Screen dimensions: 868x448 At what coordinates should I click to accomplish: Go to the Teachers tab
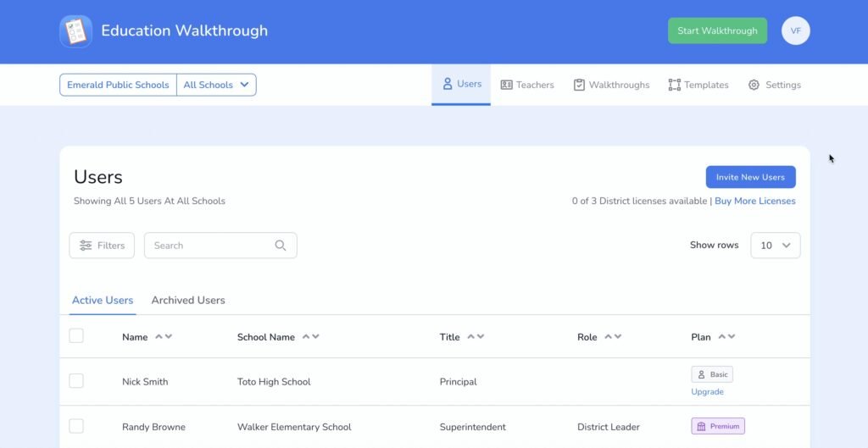coord(527,85)
